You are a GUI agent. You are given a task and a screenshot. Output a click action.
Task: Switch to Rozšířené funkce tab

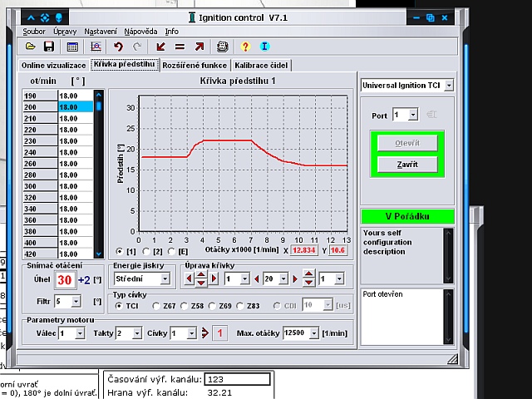(195, 65)
